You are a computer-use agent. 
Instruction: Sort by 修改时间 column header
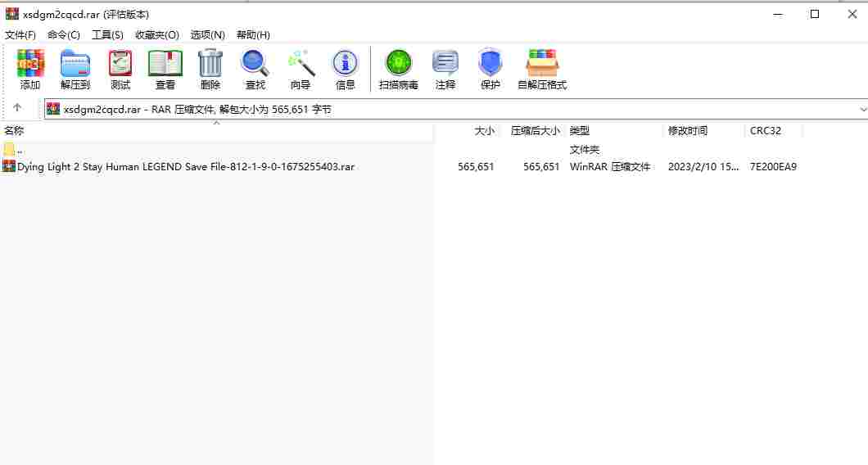688,131
